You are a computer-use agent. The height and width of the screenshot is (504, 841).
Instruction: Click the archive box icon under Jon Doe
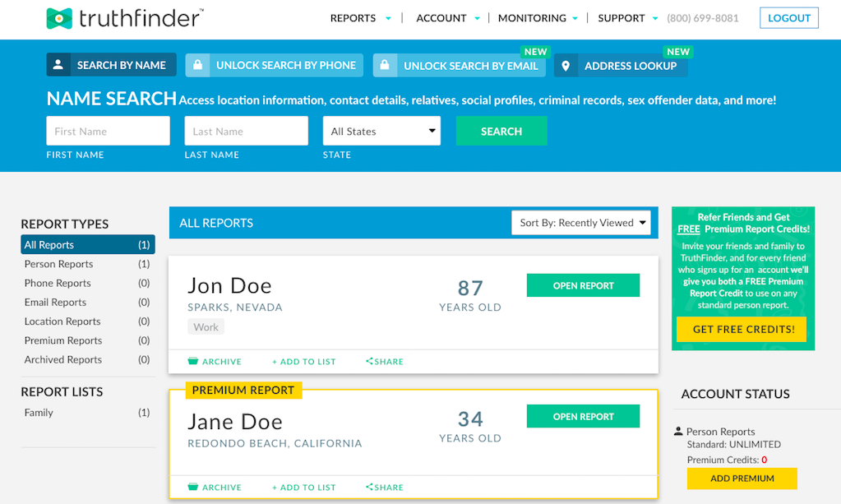[193, 361]
